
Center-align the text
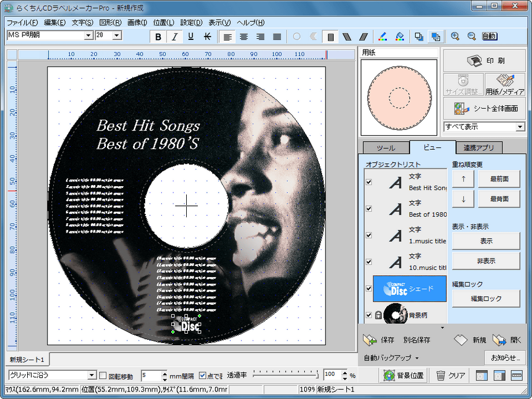click(243, 36)
